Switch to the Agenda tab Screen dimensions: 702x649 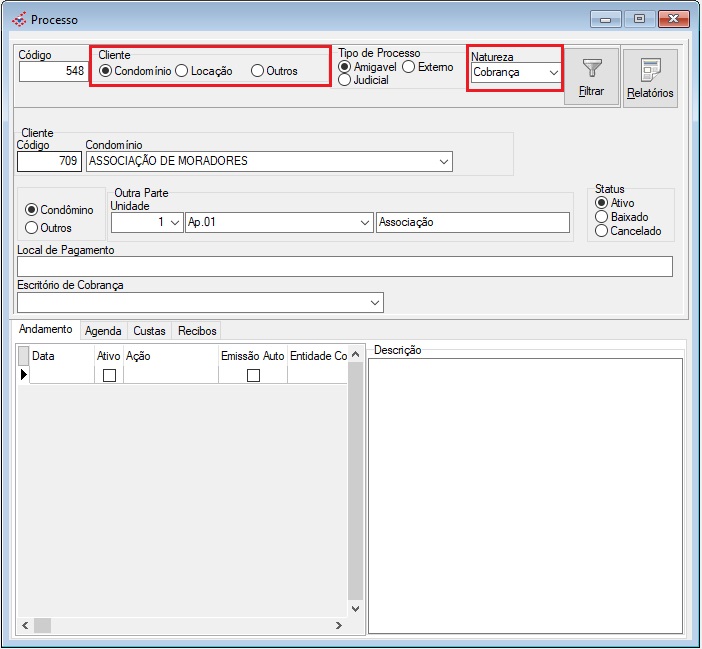pos(103,330)
